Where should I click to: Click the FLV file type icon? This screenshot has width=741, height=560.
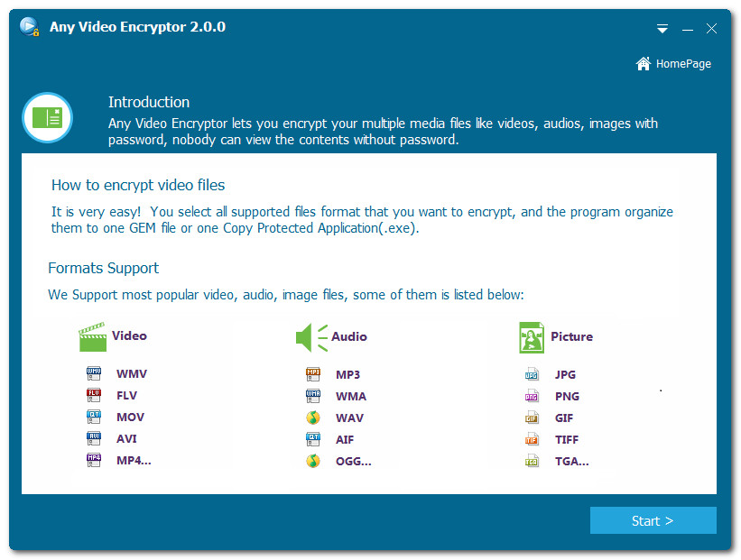(94, 395)
